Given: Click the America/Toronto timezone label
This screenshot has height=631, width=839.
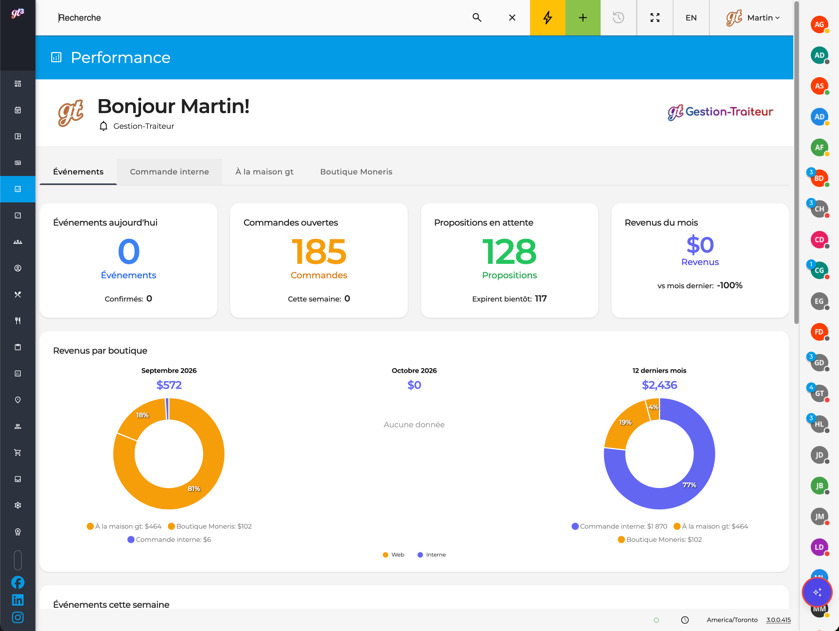Looking at the screenshot, I should 732,620.
